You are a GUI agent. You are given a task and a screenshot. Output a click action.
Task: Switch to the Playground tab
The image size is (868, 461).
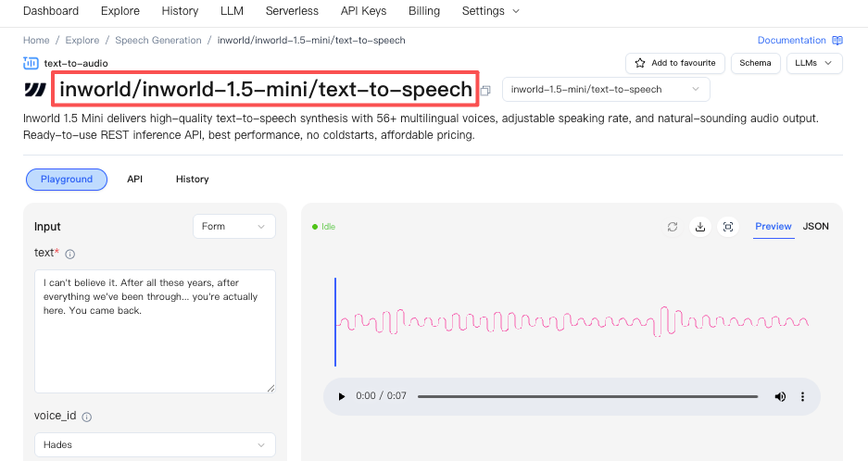tap(67, 180)
